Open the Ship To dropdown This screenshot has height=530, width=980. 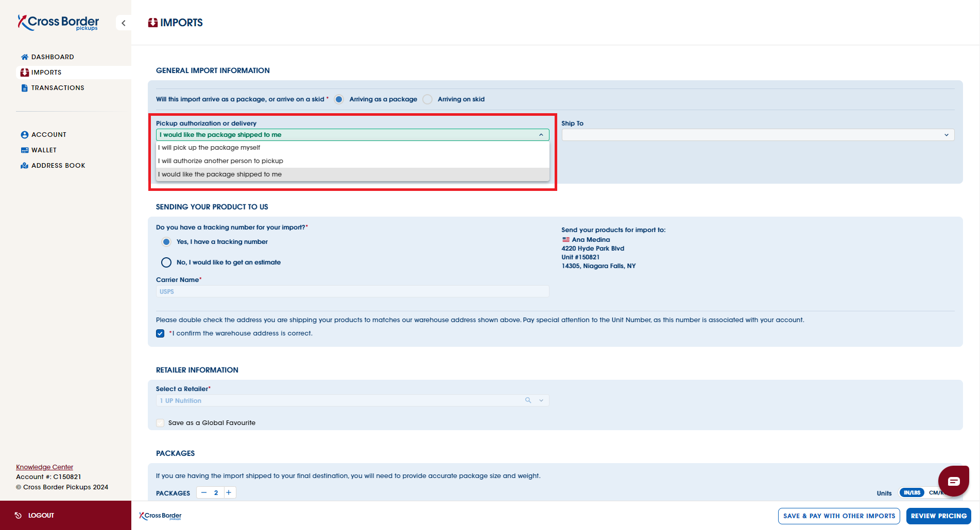[x=758, y=135]
